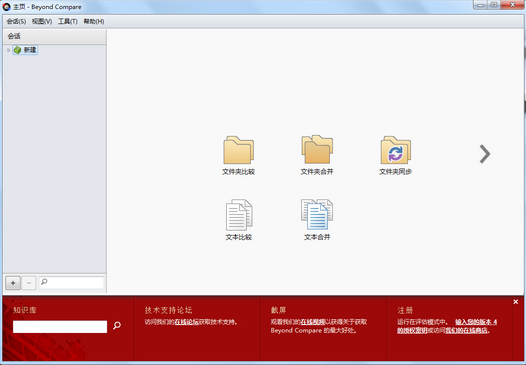Screen dimensions: 526x365
Task: Click the 会话 panel header
Action: pos(55,36)
